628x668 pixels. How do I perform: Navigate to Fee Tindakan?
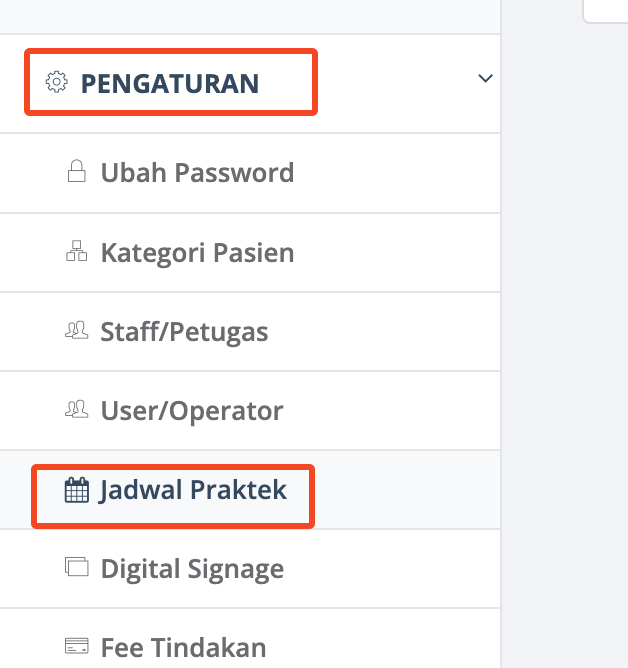point(183,648)
